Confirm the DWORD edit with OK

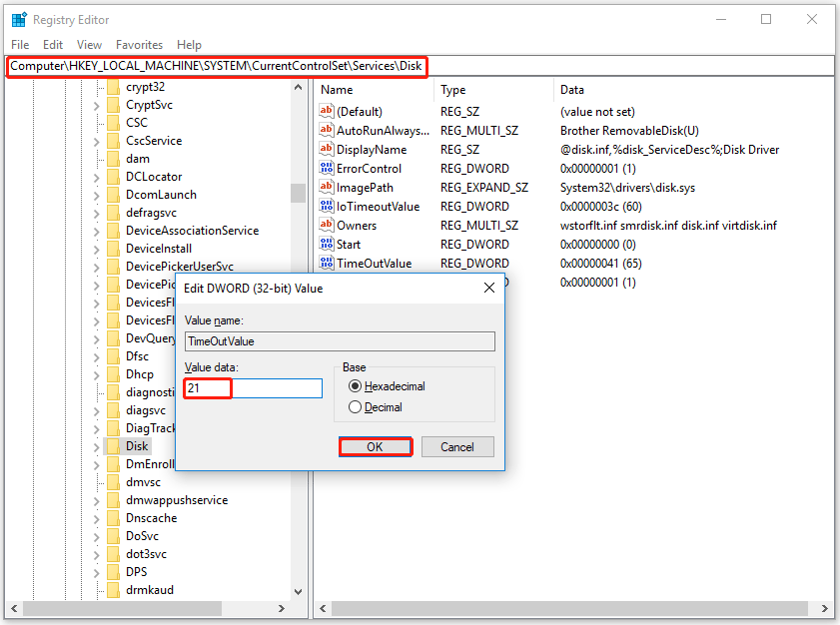pyautogui.click(x=375, y=446)
